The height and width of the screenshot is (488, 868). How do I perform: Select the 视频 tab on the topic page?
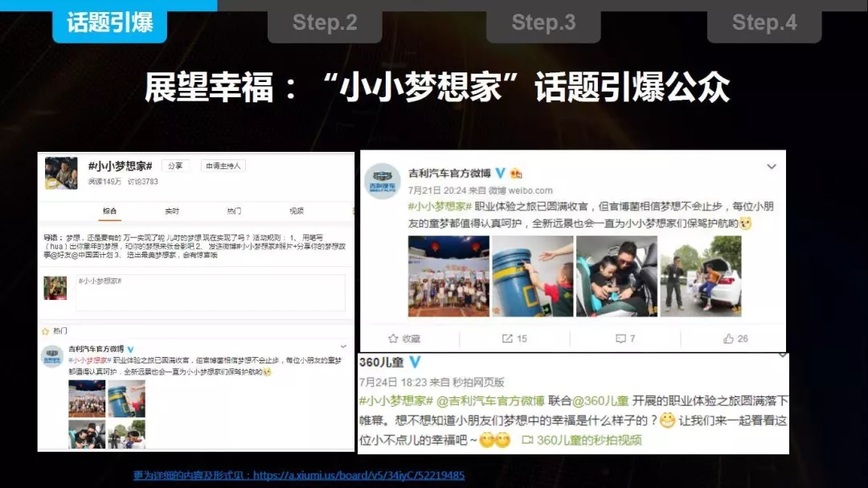[x=297, y=211]
